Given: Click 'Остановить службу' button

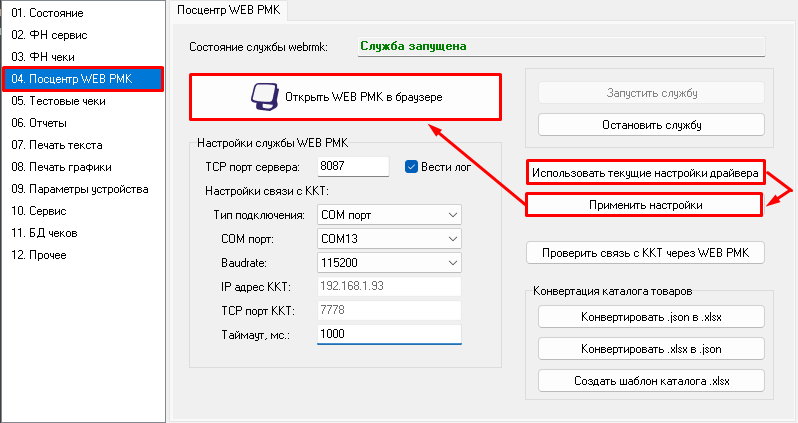Looking at the screenshot, I should pyautogui.click(x=651, y=125).
